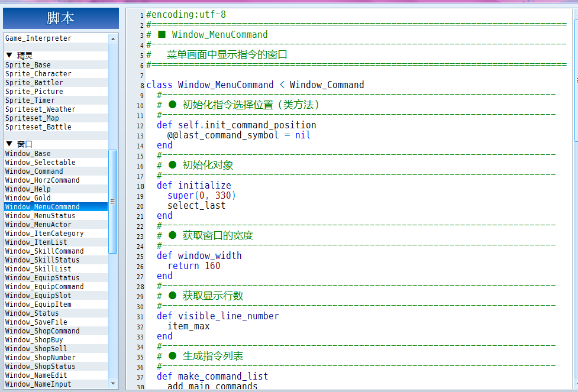Select the Window_SaveFile script entry

[x=56, y=322]
